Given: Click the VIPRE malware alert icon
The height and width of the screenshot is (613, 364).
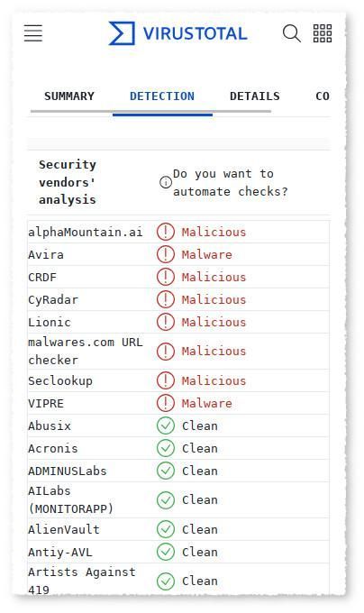Looking at the screenshot, I should coord(166,403).
